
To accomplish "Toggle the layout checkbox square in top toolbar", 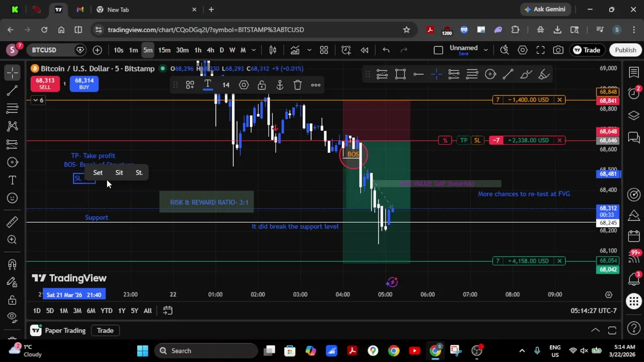I will coord(438,50).
